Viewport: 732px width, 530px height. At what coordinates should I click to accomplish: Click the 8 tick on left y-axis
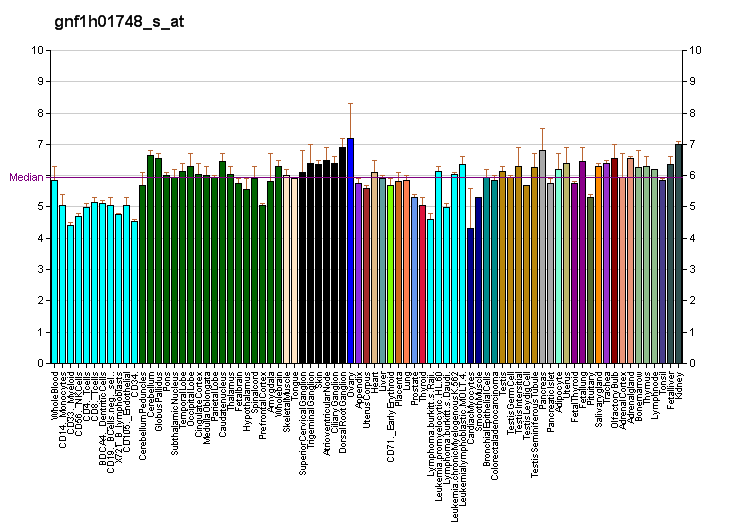37,113
